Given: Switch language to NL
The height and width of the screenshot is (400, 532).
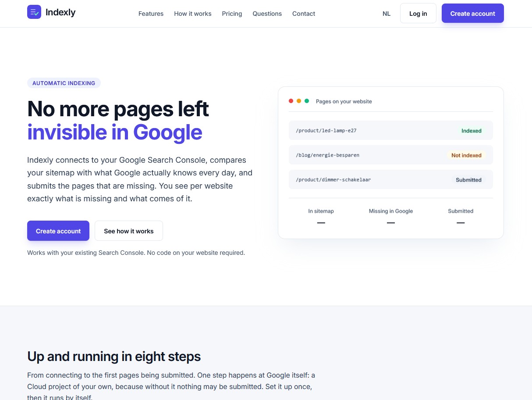Looking at the screenshot, I should pyautogui.click(x=387, y=14).
